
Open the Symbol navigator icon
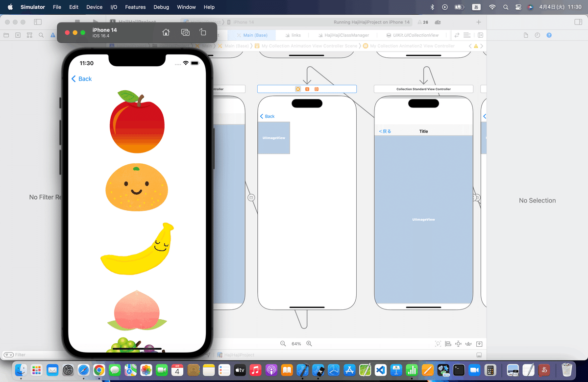29,35
